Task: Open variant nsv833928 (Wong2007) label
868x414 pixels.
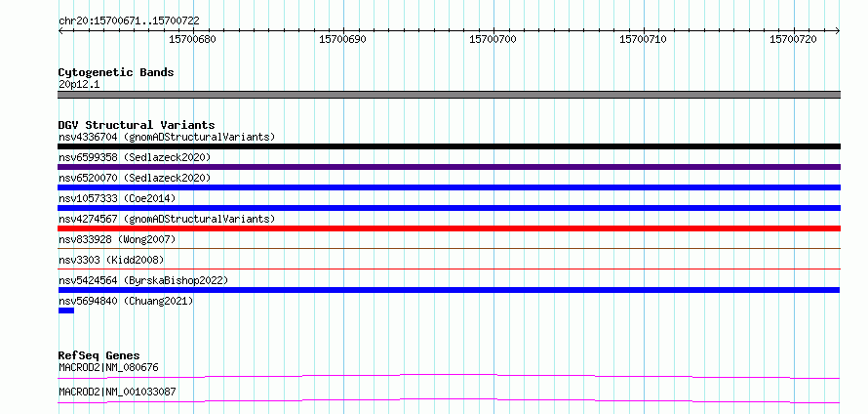Action: 117,239
